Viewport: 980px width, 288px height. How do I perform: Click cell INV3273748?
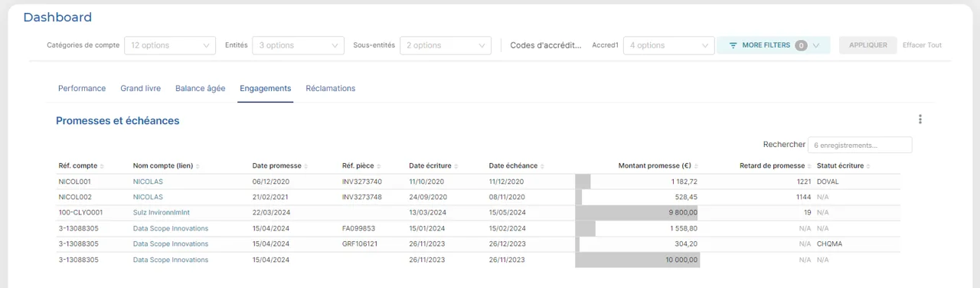click(x=362, y=197)
